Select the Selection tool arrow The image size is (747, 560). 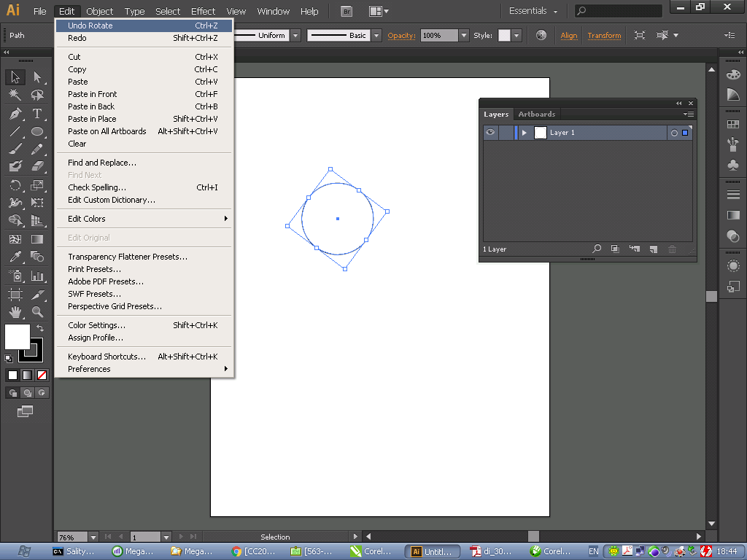pos(15,77)
